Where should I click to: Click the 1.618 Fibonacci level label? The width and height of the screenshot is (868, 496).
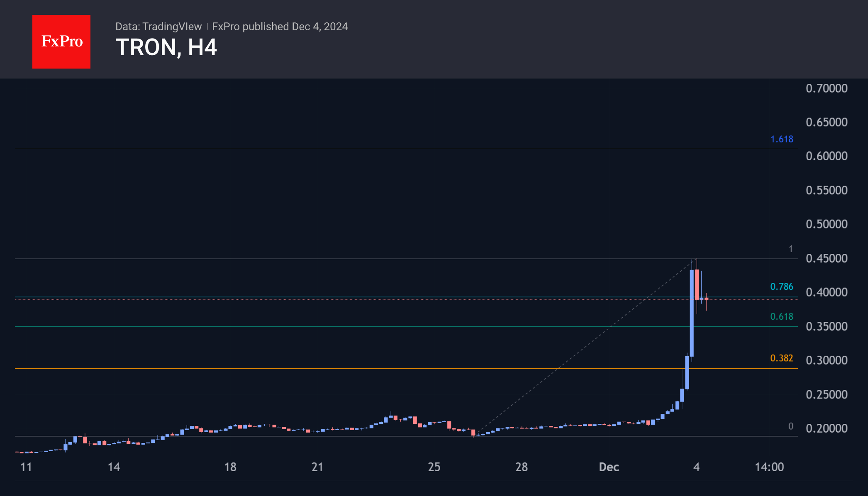tap(782, 139)
